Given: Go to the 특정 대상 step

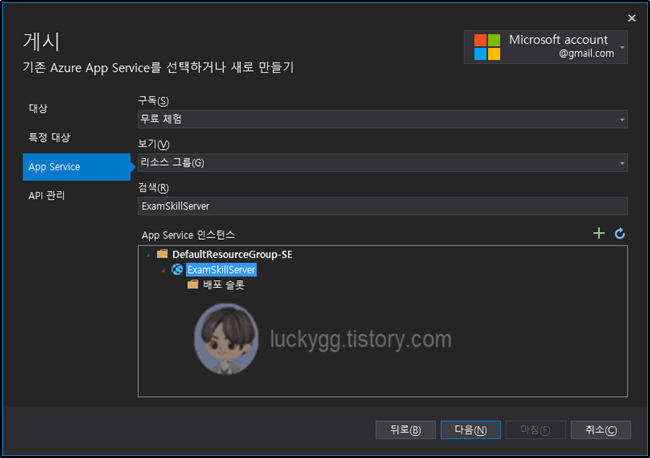Looking at the screenshot, I should [49, 138].
